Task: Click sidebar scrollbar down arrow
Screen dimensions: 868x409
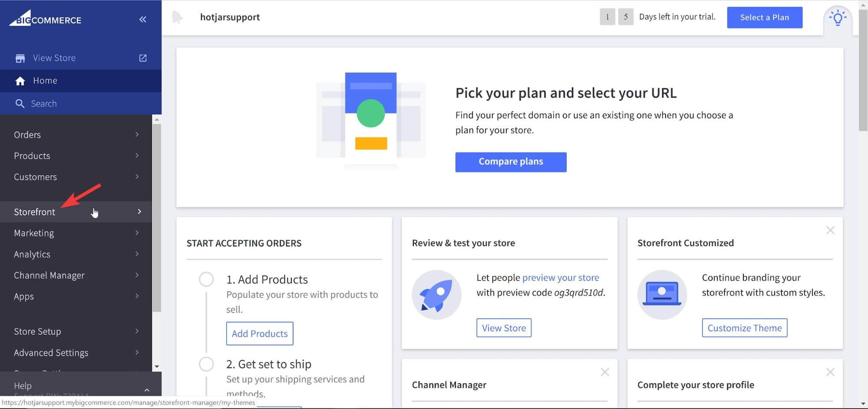Action: 157,367
